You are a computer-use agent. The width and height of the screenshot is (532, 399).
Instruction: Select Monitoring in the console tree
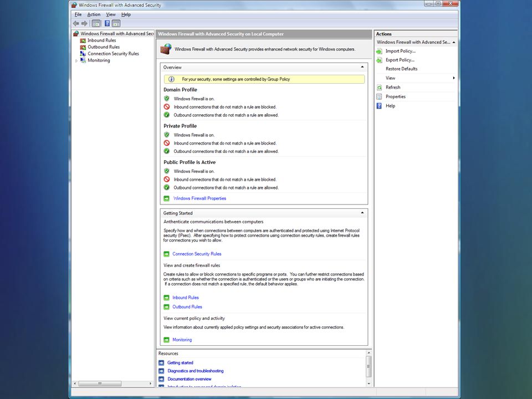99,60
